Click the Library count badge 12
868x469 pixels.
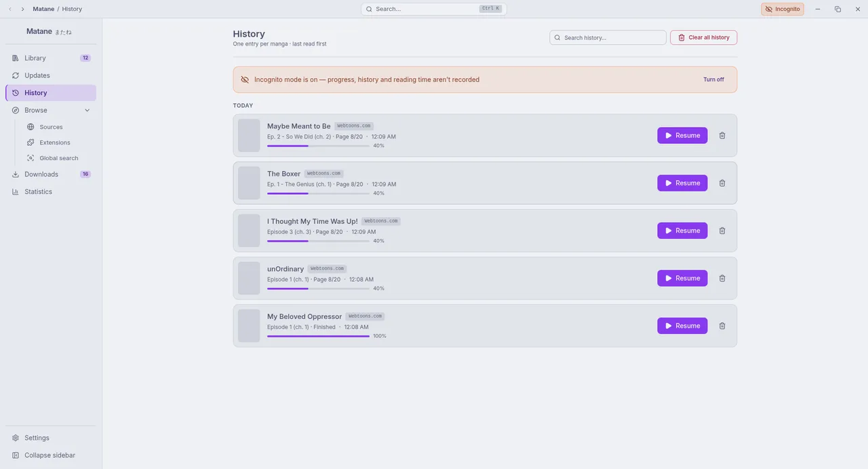click(85, 58)
